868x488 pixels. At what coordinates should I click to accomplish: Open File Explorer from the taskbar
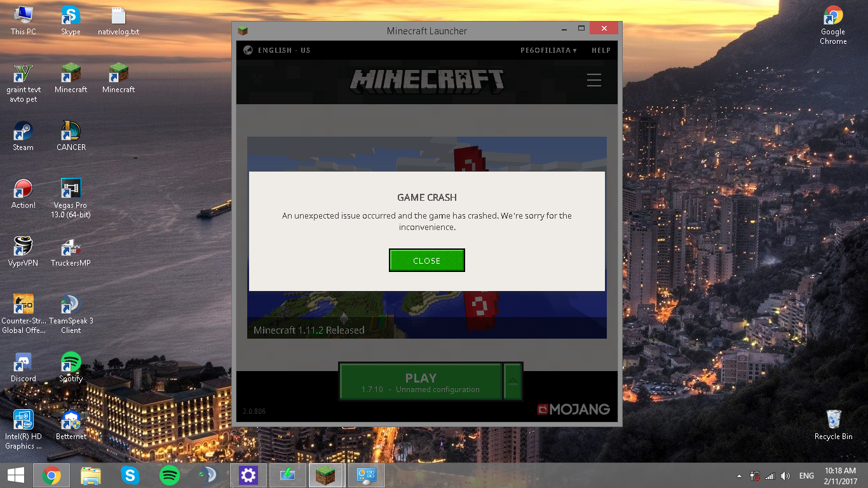[91, 475]
